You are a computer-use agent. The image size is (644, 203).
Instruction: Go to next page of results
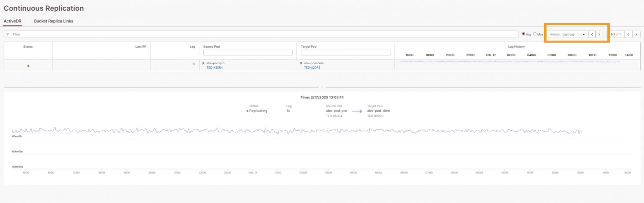point(636,35)
